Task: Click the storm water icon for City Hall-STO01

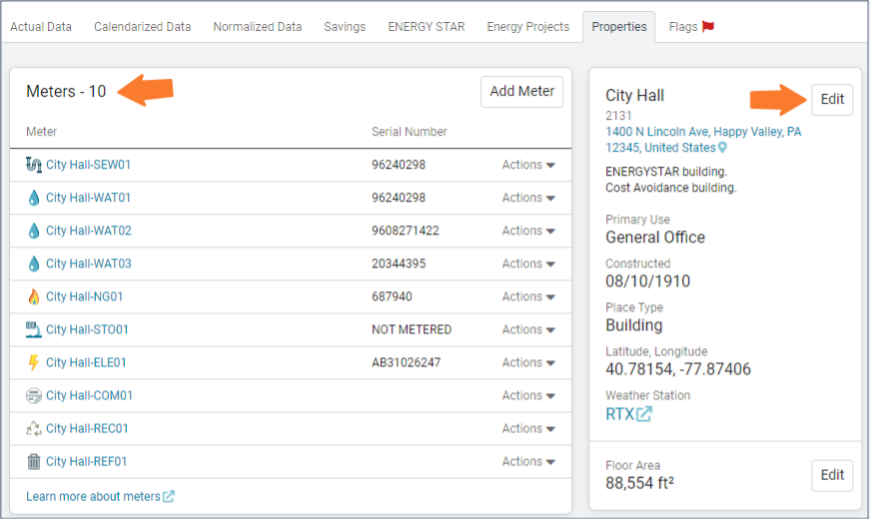Action: coord(34,330)
